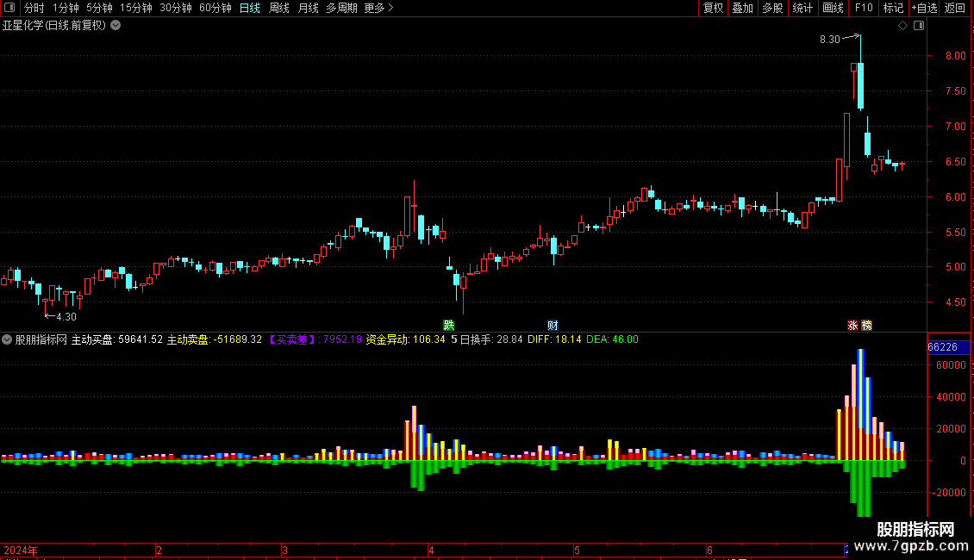The width and height of the screenshot is (974, 560).
Task: Click the 5日换手 value 28.84
Action: (x=510, y=339)
